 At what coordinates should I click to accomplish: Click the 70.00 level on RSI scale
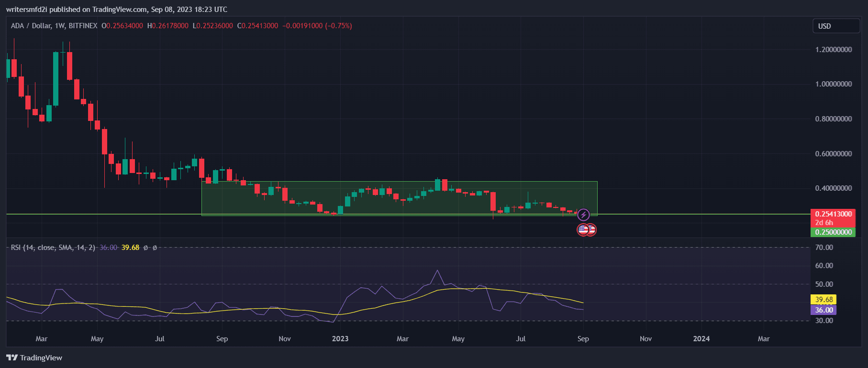(824, 248)
